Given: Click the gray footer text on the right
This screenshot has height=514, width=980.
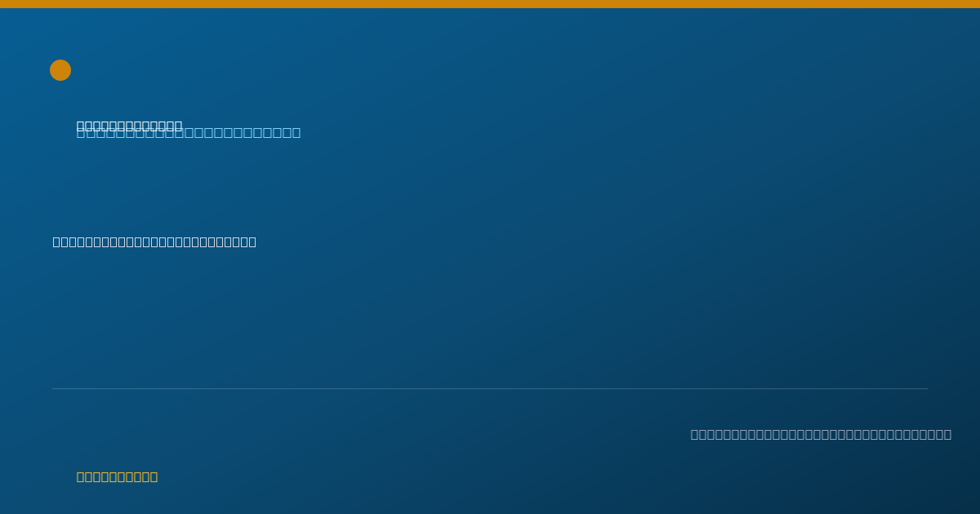Looking at the screenshot, I should [x=821, y=434].
